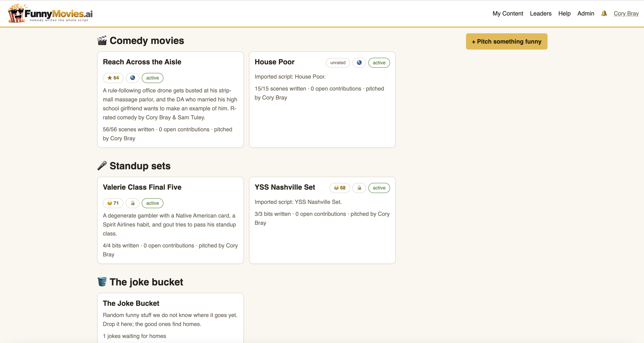Click the globe badge on Reach Across the Aisle
The height and width of the screenshot is (343, 644).
click(x=133, y=78)
